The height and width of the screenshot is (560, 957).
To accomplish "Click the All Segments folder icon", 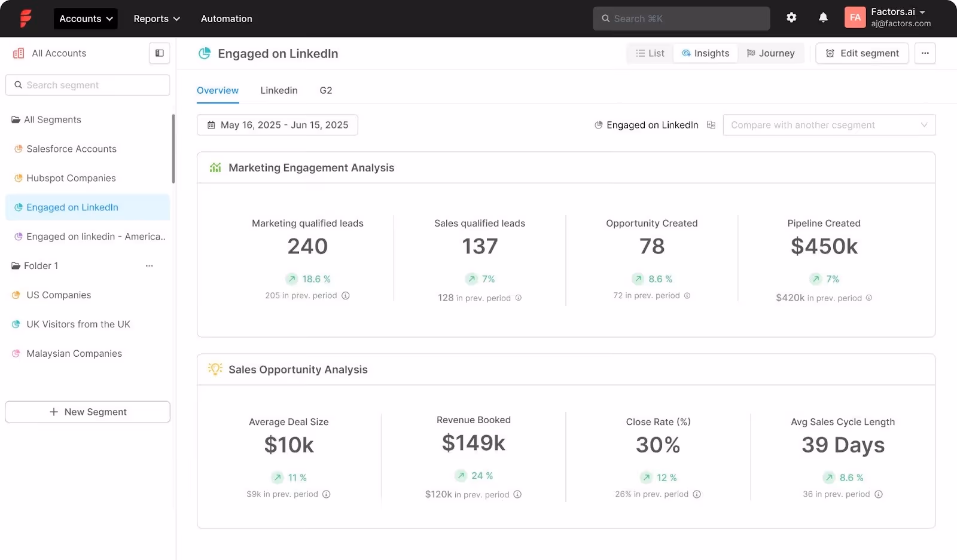I will coord(16,119).
